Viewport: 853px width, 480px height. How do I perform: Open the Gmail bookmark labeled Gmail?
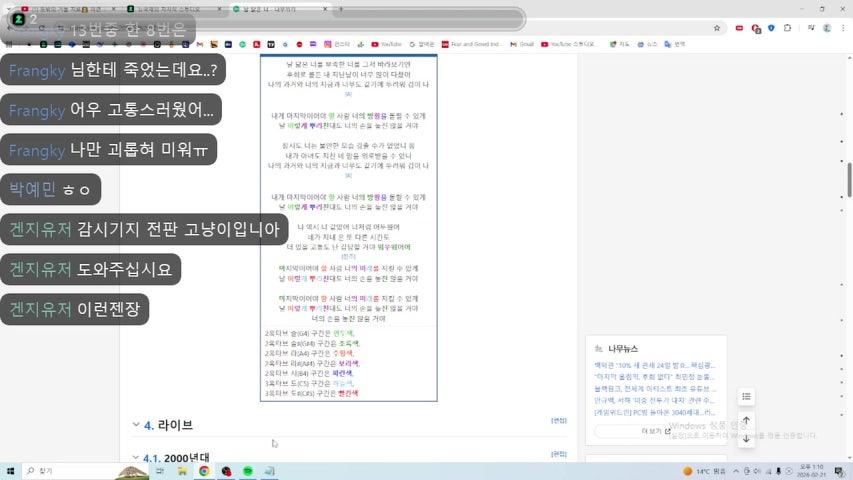522,44
